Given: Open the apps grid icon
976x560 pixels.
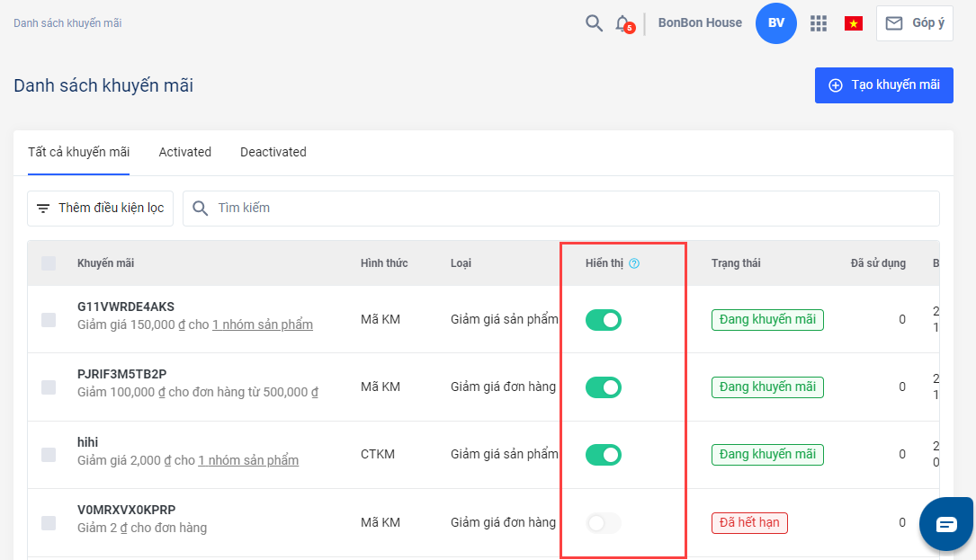Looking at the screenshot, I should [x=818, y=23].
